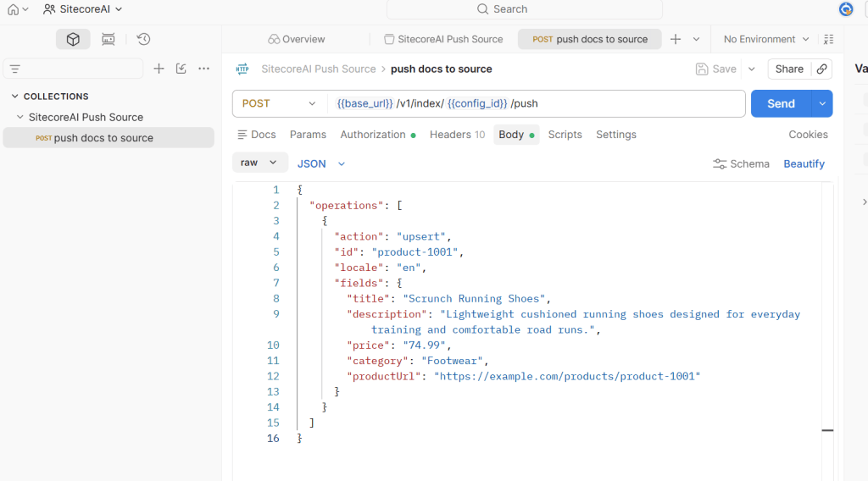The width and height of the screenshot is (868, 481).
Task: Create new collection with plus icon
Action: (159, 69)
